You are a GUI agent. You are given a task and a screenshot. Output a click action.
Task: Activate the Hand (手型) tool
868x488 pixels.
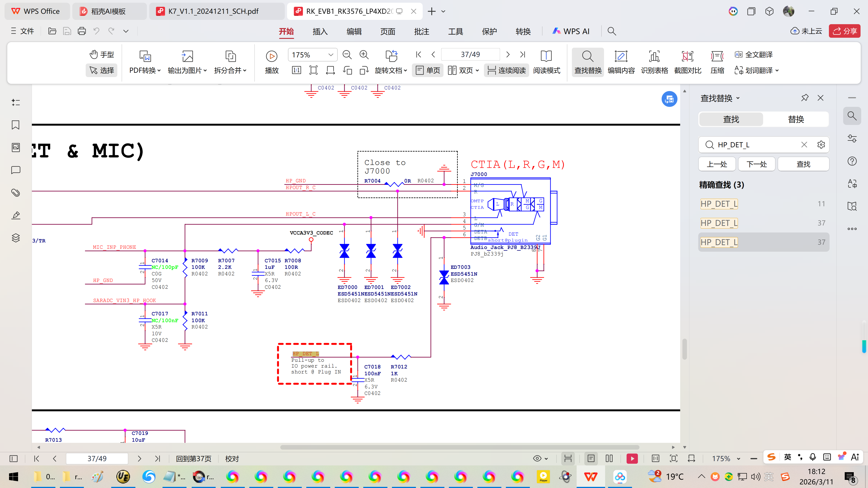coord(101,54)
